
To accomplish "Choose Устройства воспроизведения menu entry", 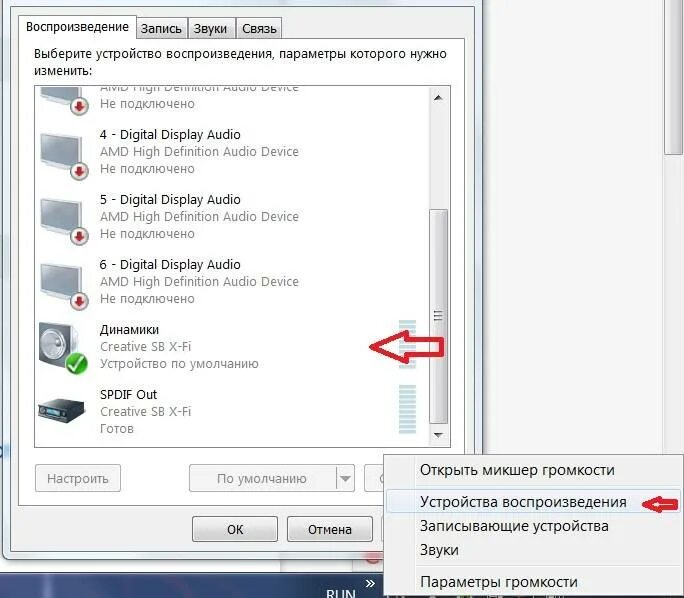I will (534, 502).
